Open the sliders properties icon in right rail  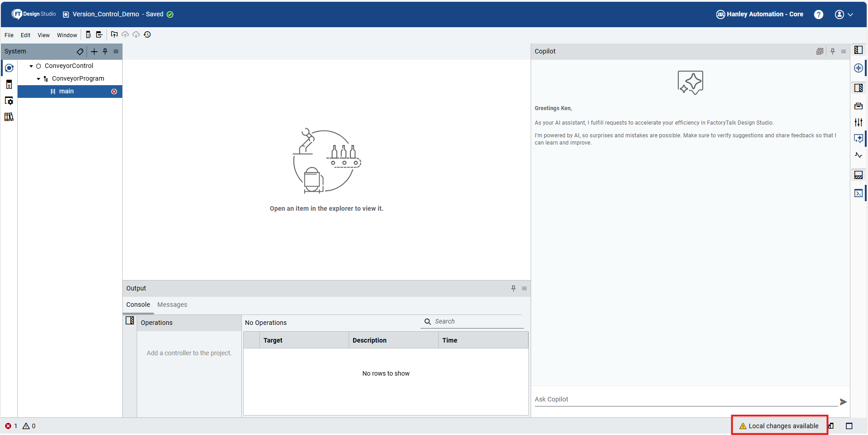coord(858,122)
